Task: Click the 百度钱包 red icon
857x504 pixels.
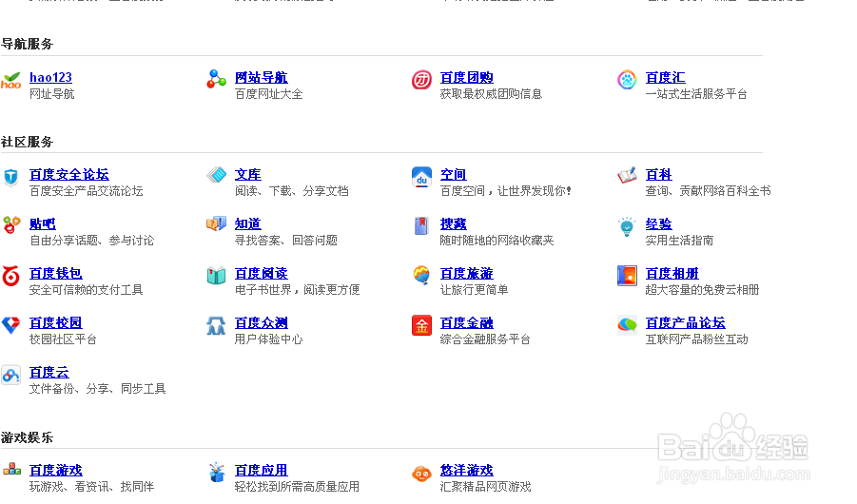Action: coord(10,276)
